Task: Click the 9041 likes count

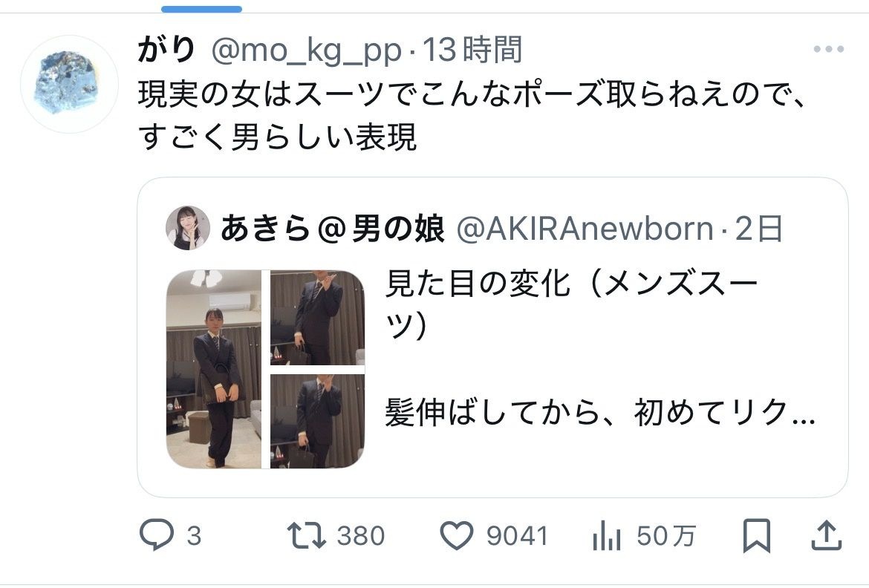Action: pos(517,536)
